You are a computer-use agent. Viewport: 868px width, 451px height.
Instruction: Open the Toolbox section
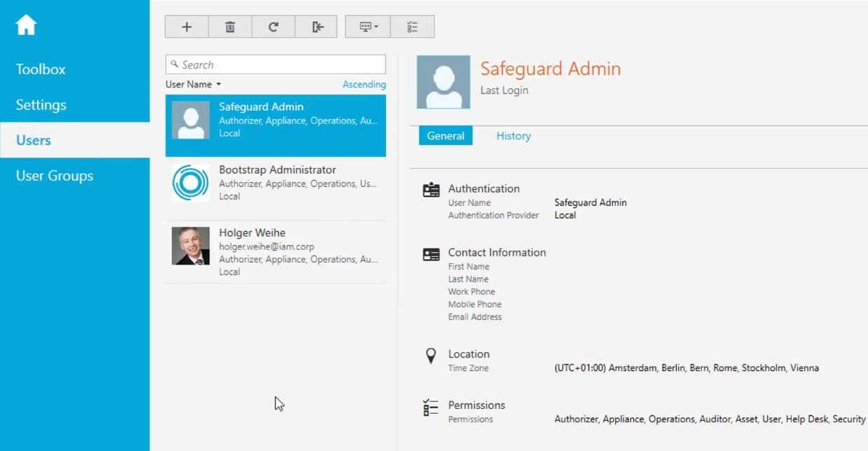coord(41,69)
